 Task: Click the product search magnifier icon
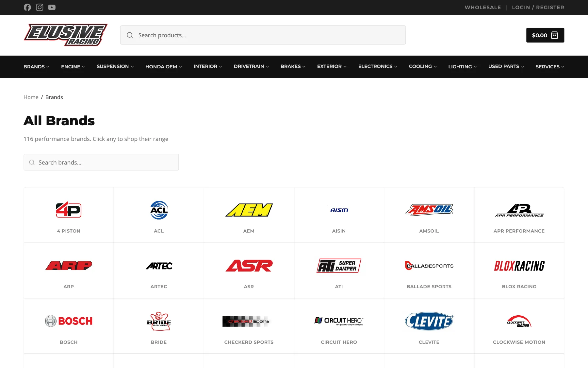[130, 35]
